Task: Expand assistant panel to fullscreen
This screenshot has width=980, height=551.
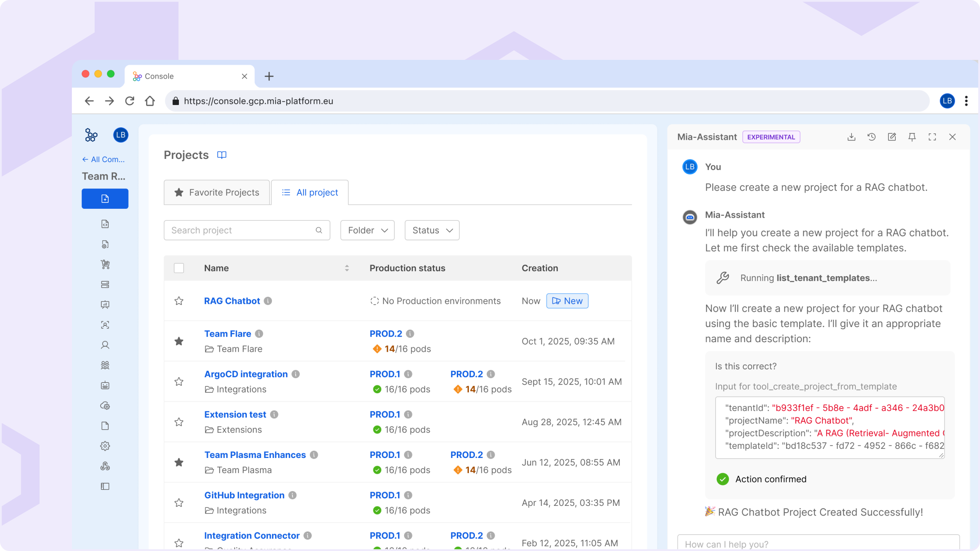Action: point(932,137)
